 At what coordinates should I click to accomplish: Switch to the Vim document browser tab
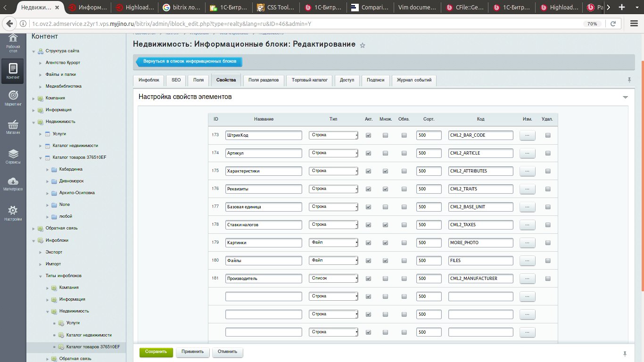[418, 7]
